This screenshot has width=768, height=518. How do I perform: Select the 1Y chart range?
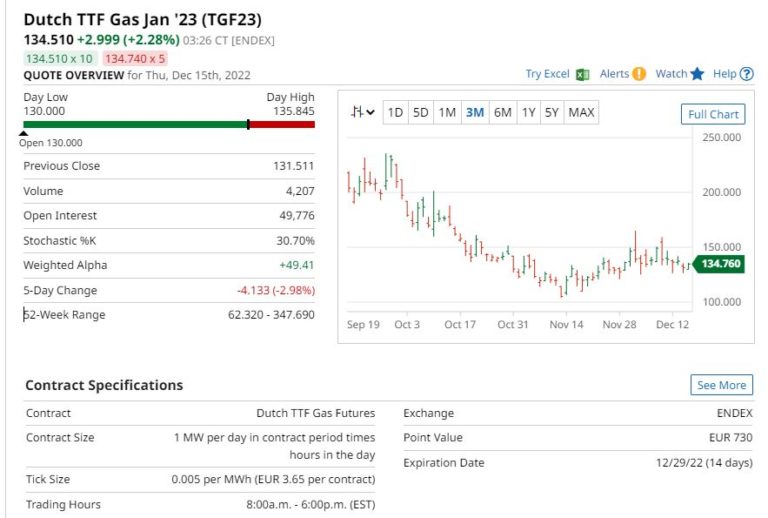pos(528,112)
